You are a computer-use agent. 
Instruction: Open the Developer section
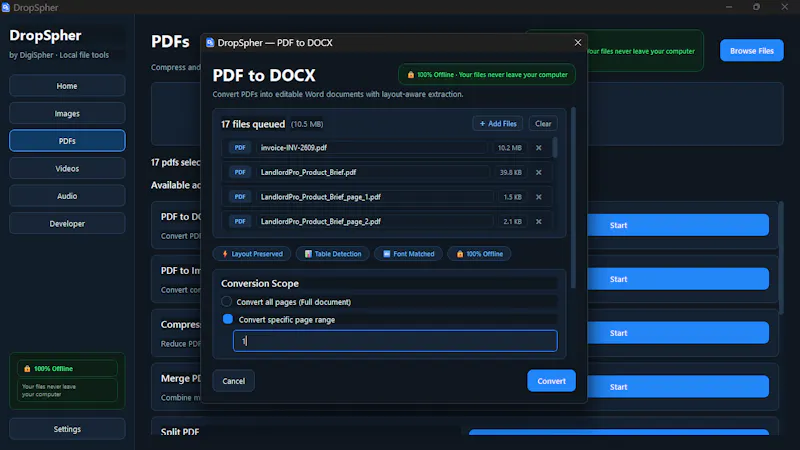tap(67, 223)
